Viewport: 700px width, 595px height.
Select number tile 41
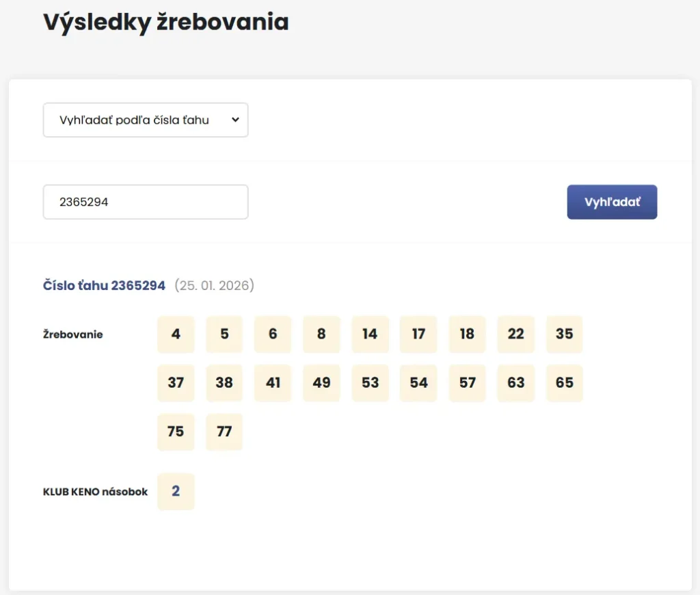273,384
